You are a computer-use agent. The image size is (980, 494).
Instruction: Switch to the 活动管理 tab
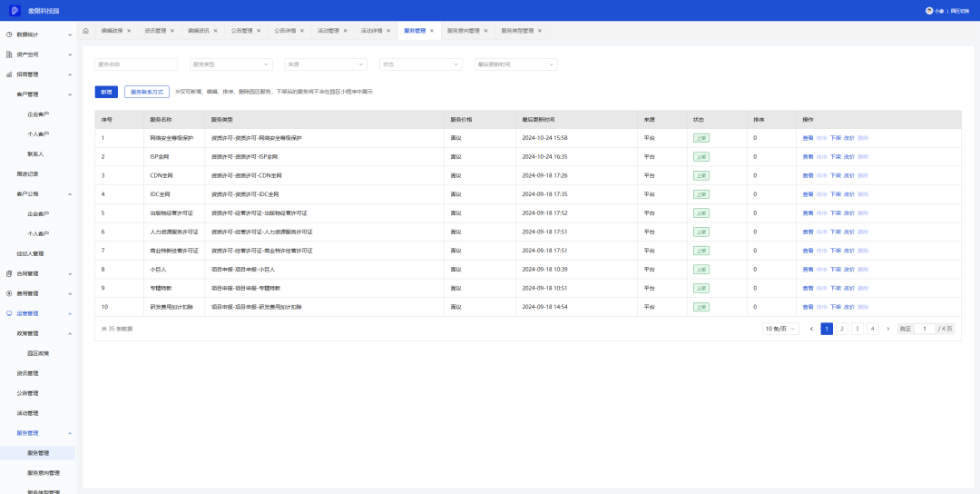[328, 31]
